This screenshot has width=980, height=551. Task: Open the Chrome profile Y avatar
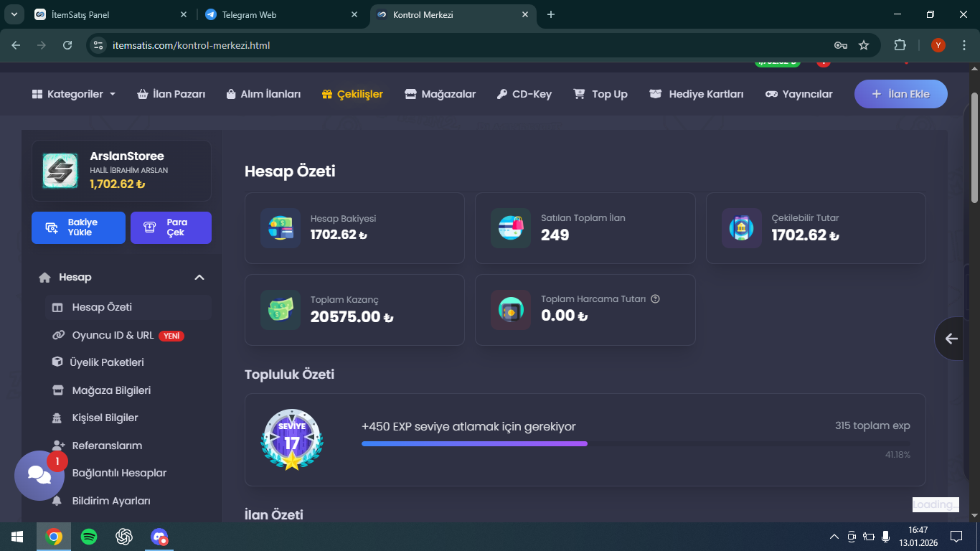pyautogui.click(x=938, y=45)
